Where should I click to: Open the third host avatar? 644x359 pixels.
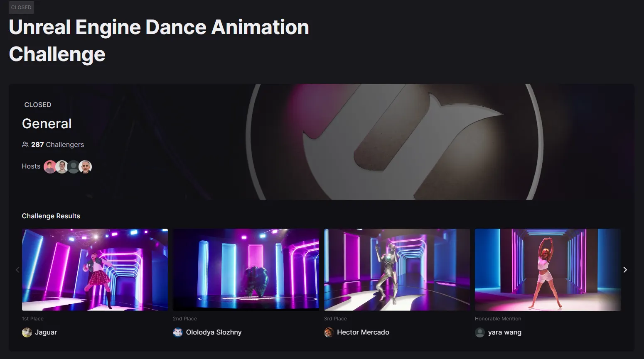(x=74, y=167)
